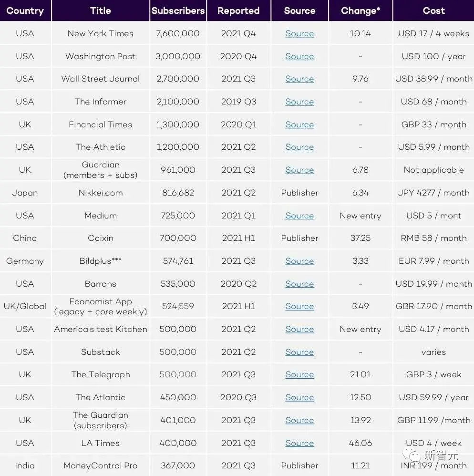Click the Country column header
The height and width of the screenshot is (476, 474).
pyautogui.click(x=25, y=10)
